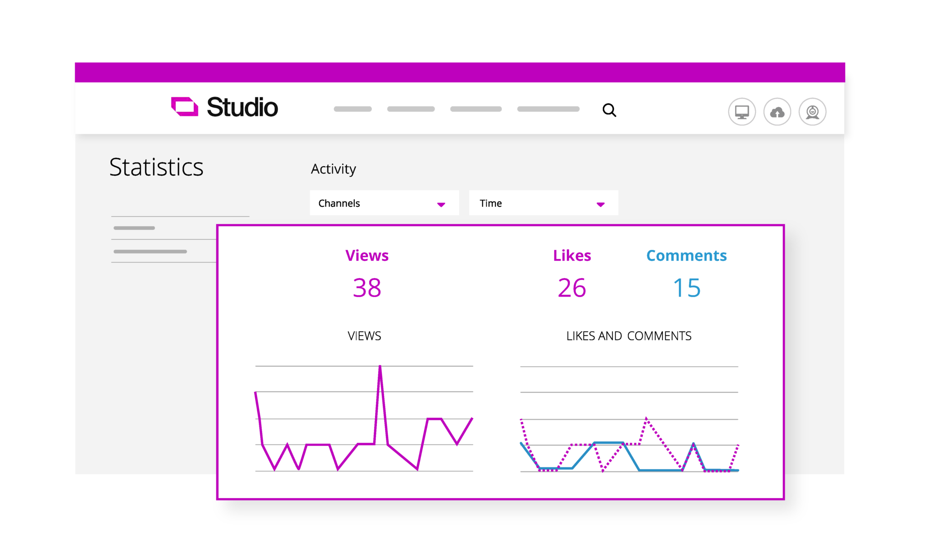Viewport: 930px width, 560px height.
Task: Click the Channels dropdown arrow
Action: tap(441, 204)
